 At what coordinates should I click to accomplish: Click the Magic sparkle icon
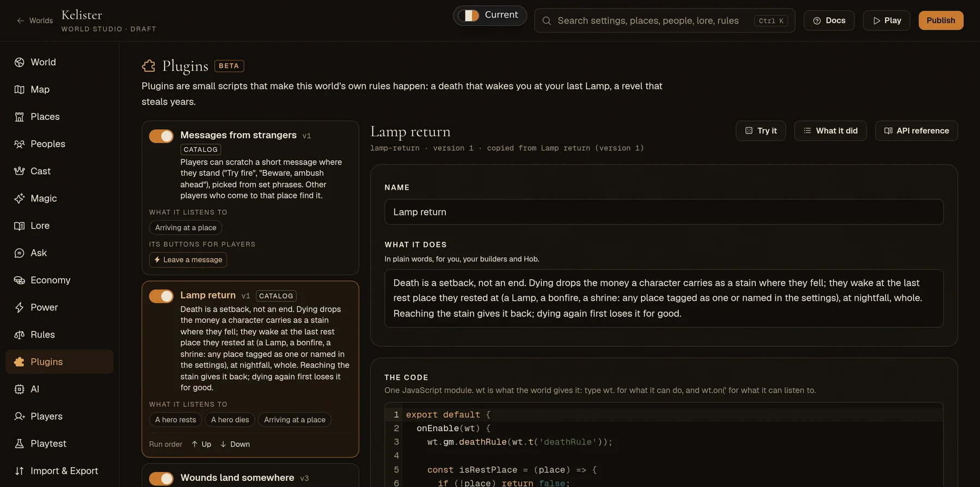(20, 198)
